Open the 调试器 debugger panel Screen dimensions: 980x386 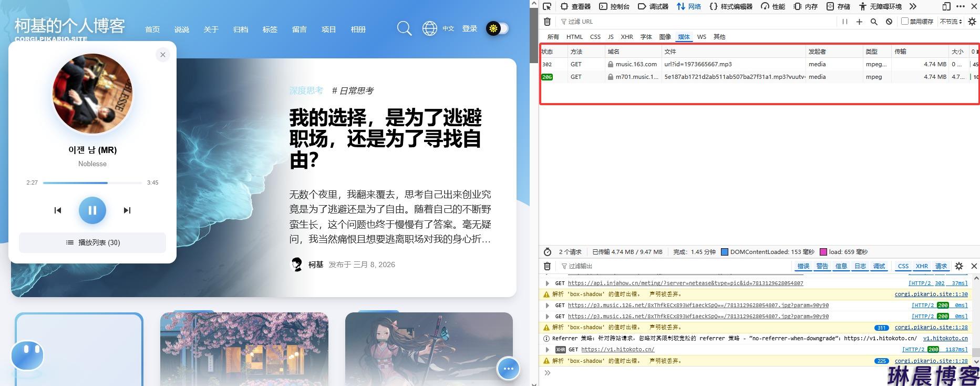click(653, 6)
